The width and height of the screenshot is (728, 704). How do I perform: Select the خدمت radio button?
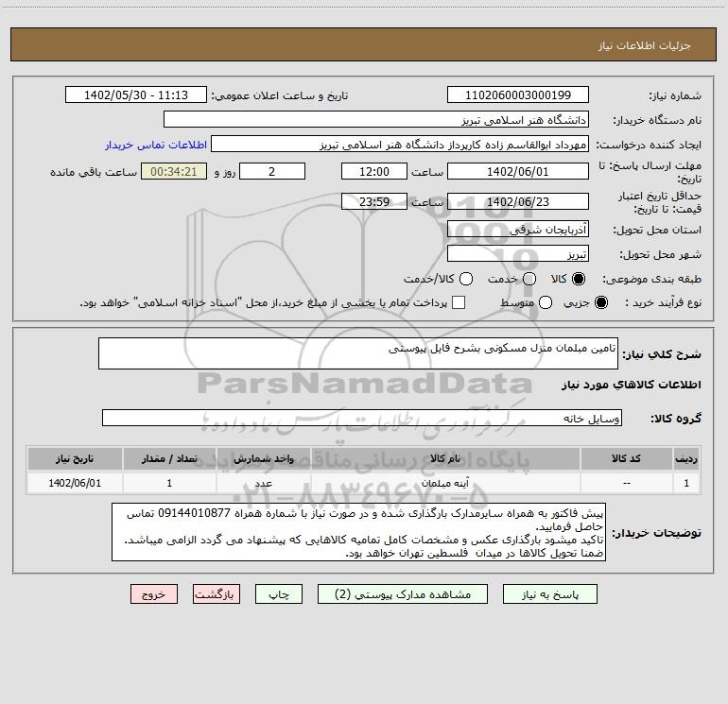click(x=529, y=279)
